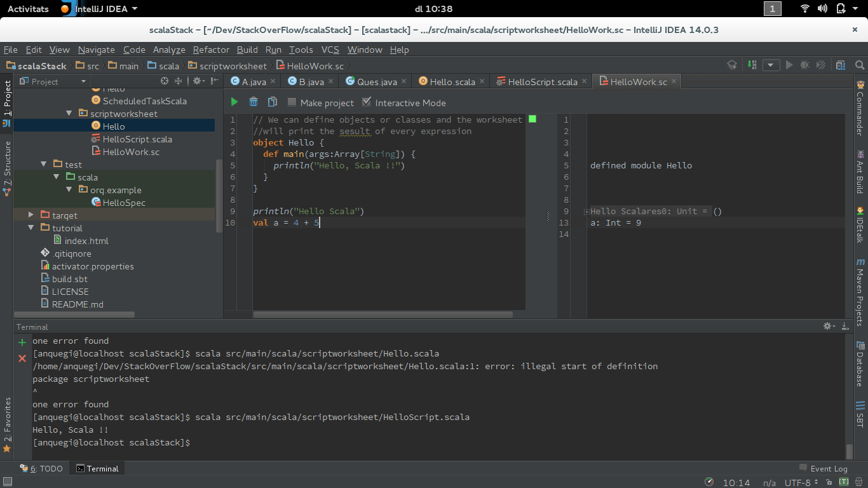Open the run configuration dropdown

(x=771, y=65)
